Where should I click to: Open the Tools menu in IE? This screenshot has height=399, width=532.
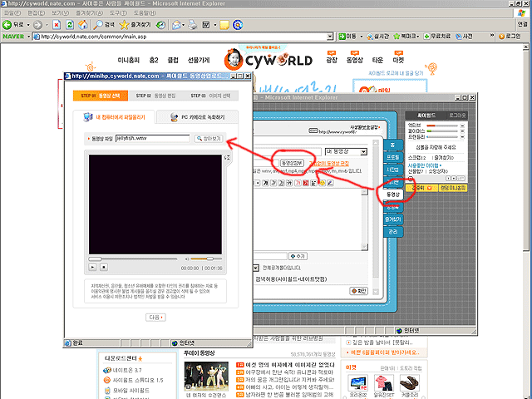[x=118, y=13]
